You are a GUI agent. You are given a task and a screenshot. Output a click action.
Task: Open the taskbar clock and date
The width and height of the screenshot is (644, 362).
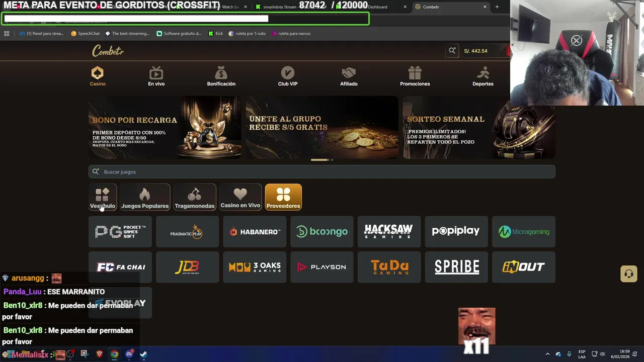tap(620, 354)
